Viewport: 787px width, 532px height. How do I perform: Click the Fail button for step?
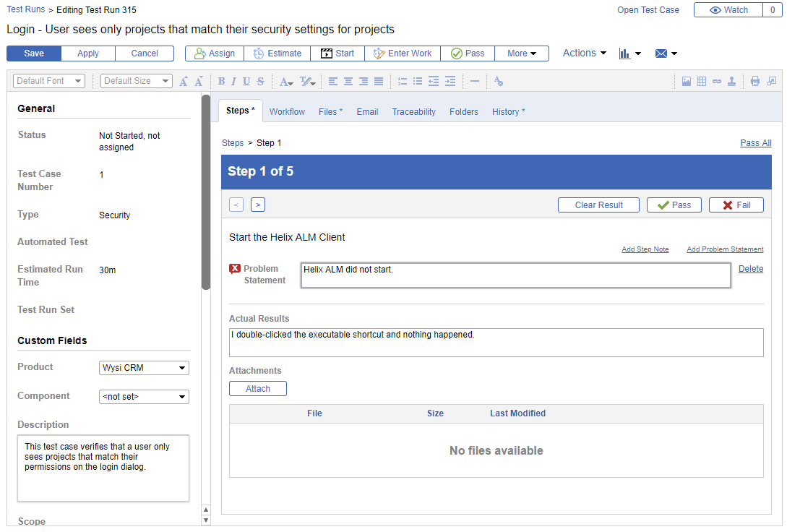[736, 205]
